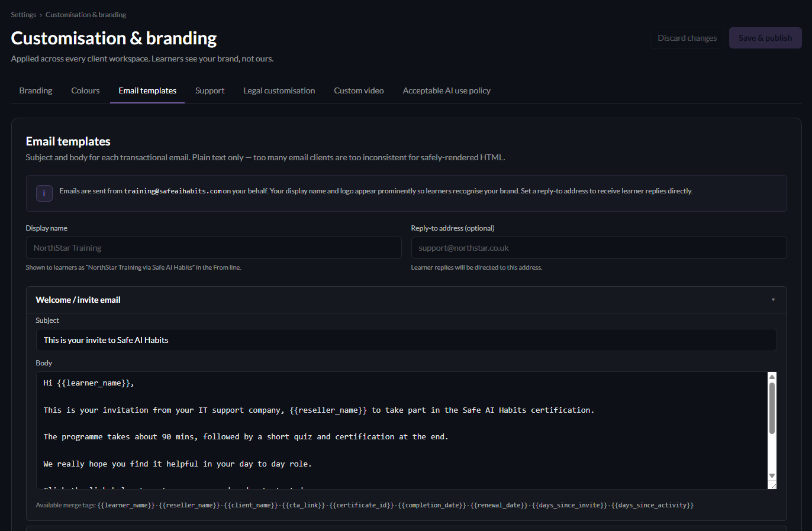Image resolution: width=812 pixels, height=531 pixels.
Task: Click the body line starting 'The programme takes about'
Action: tap(246, 437)
